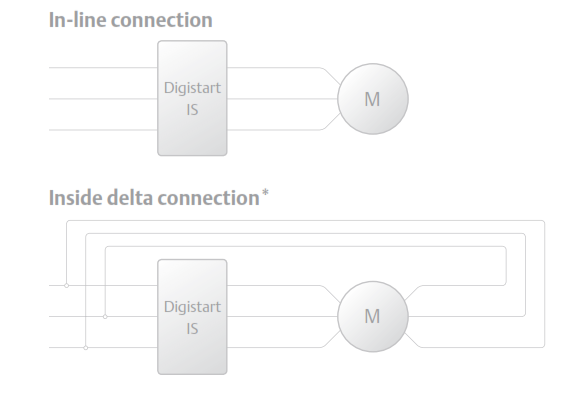The width and height of the screenshot is (562, 394).
Task: Click the bottom output line from delta Digistart
Action: tap(274, 347)
